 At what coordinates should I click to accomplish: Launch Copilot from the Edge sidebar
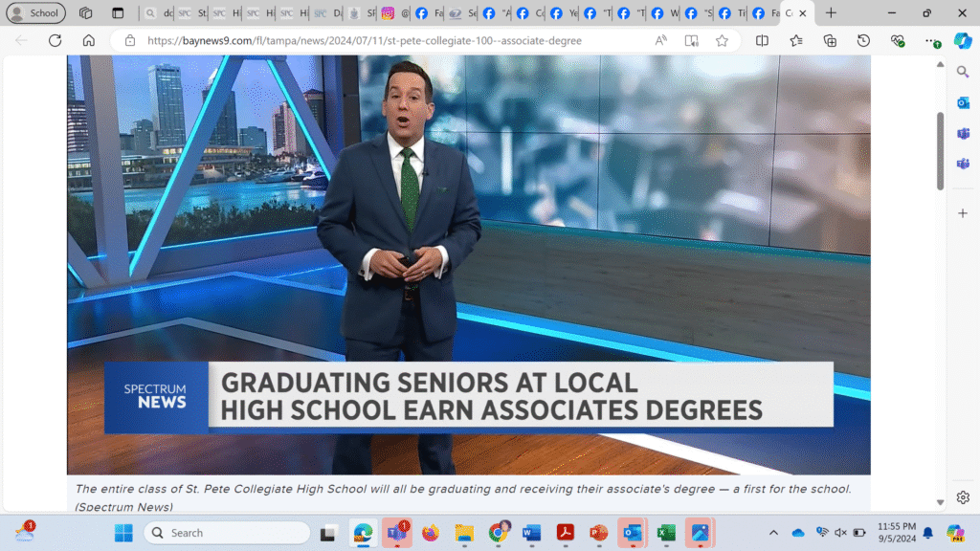(x=963, y=40)
